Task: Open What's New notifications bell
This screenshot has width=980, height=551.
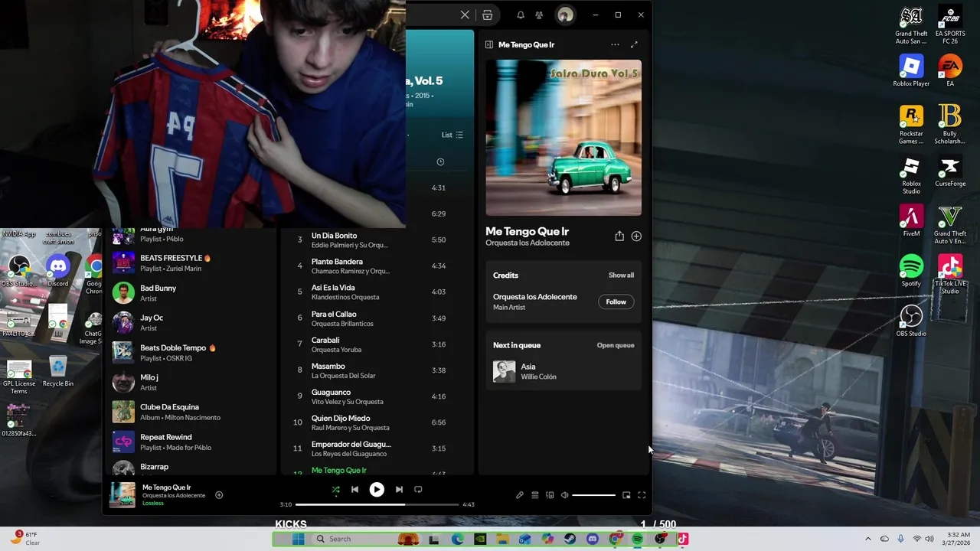Action: click(x=521, y=15)
